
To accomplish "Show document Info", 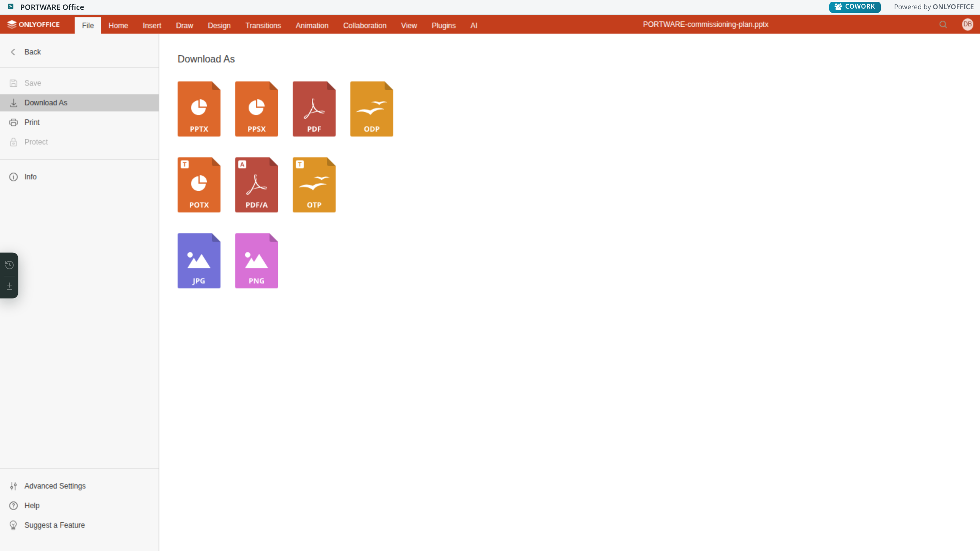I will click(79, 177).
